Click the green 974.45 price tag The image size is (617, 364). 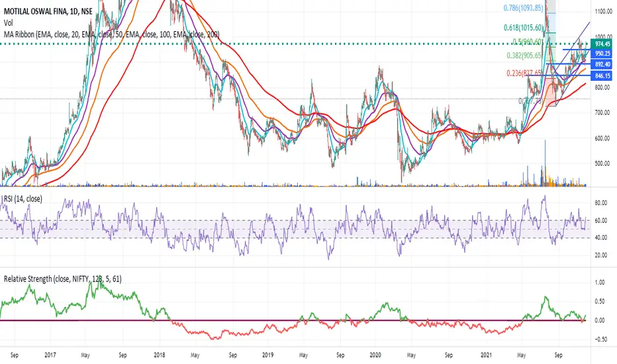click(x=602, y=44)
